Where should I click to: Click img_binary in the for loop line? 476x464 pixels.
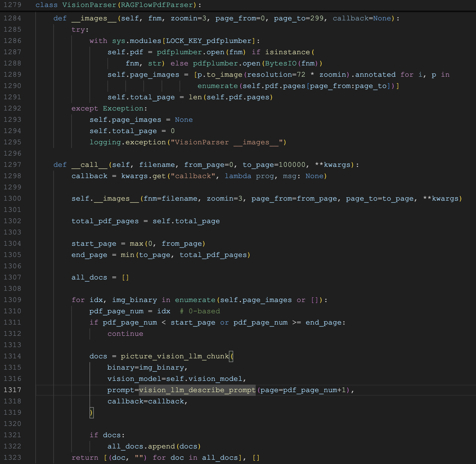(x=134, y=300)
